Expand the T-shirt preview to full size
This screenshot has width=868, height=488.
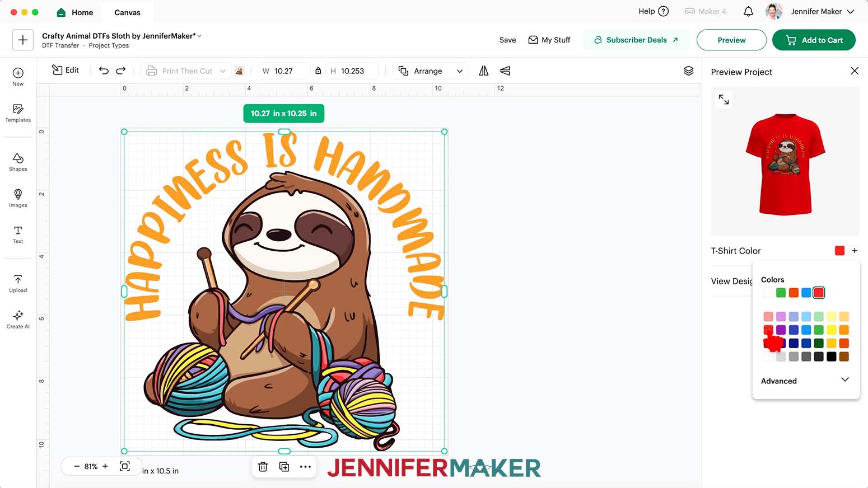(724, 100)
